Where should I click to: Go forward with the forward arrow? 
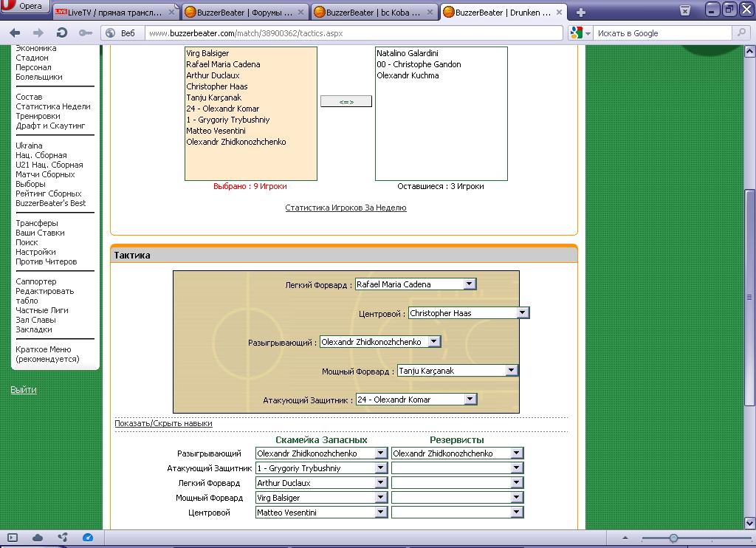click(x=38, y=32)
